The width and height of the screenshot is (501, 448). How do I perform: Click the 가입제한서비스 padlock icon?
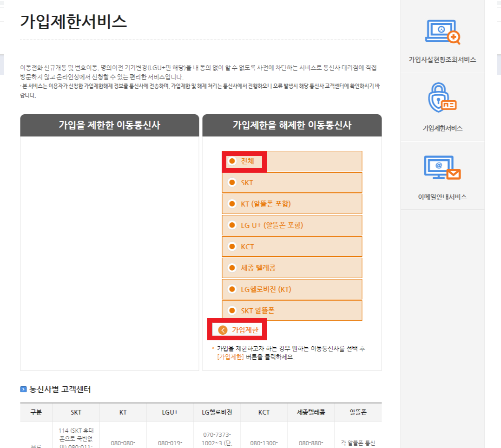442,97
